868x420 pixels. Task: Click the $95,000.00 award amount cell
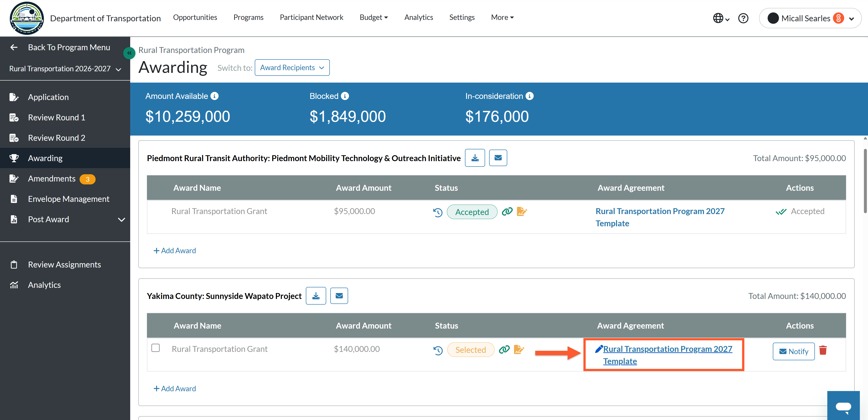tap(354, 211)
